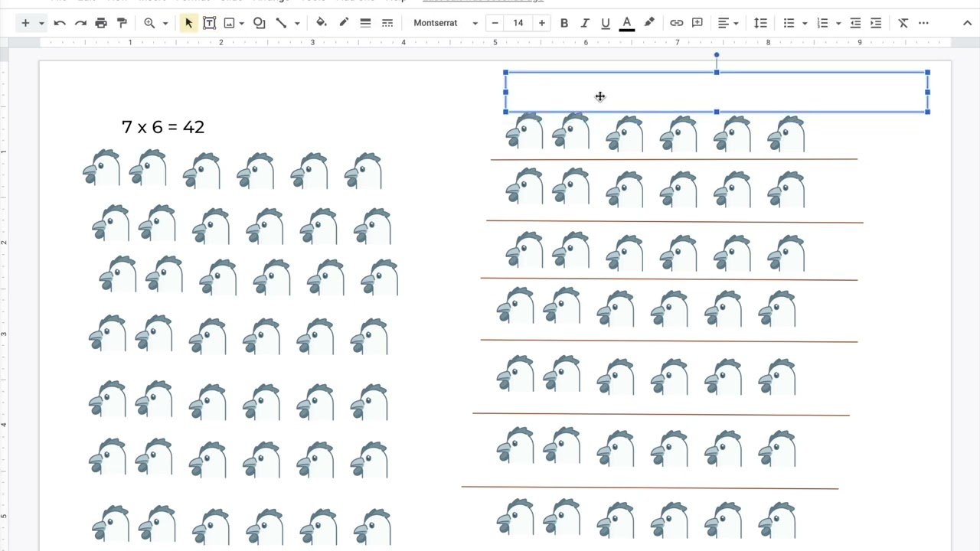This screenshot has width=980, height=551.
Task: Toggle italic formatting
Action: [x=585, y=23]
